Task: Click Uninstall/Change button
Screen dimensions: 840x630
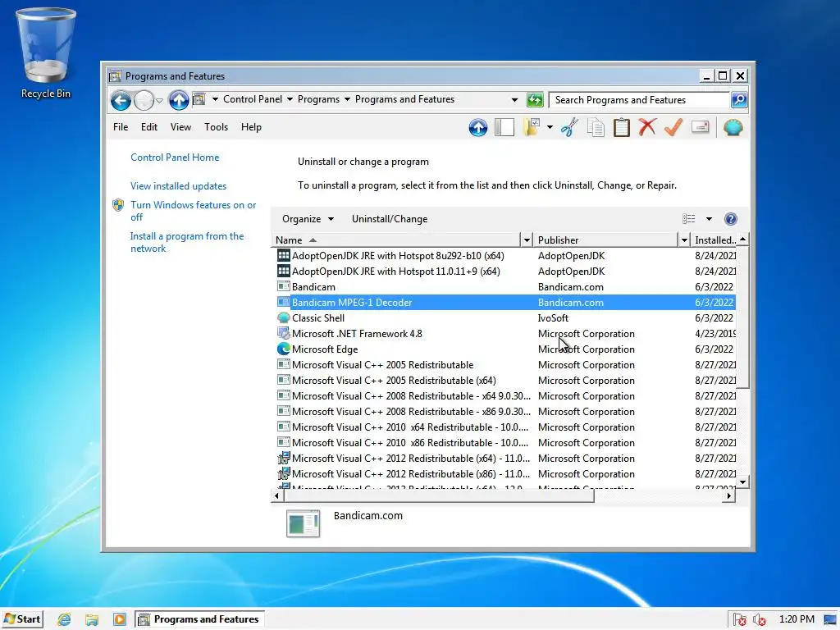Action: (x=390, y=218)
